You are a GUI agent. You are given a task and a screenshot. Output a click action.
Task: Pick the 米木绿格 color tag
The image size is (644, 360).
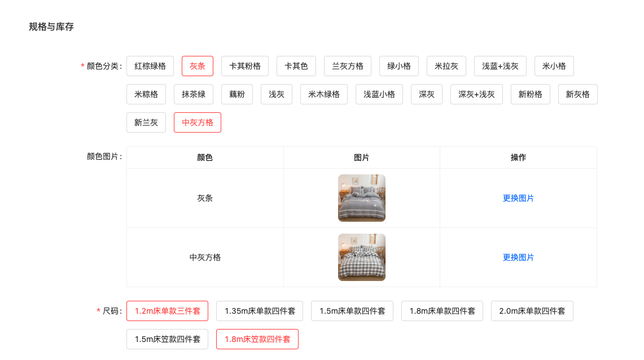(x=324, y=94)
